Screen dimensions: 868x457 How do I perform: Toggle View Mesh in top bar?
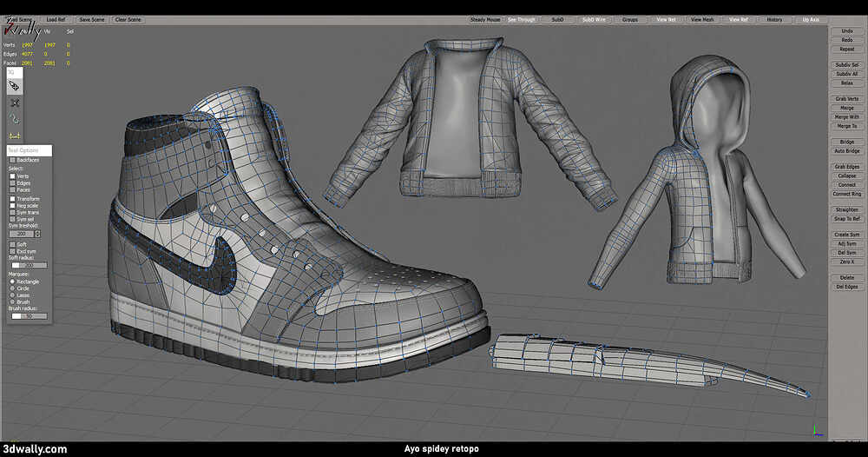tap(702, 19)
